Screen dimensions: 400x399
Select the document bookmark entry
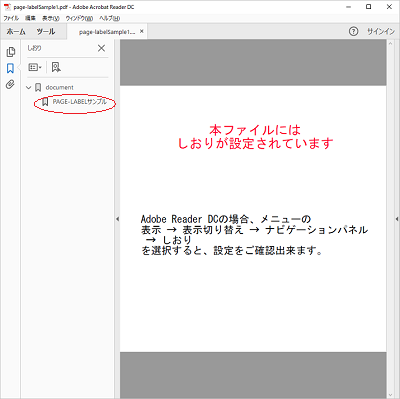click(x=59, y=87)
